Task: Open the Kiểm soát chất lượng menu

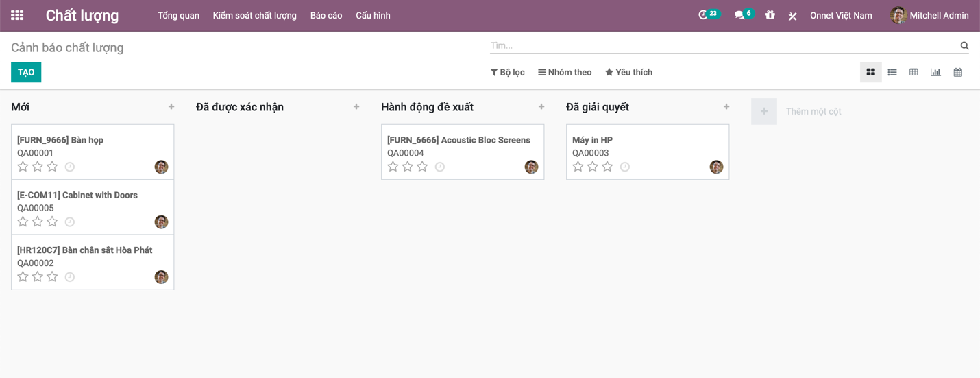Action: pos(255,15)
